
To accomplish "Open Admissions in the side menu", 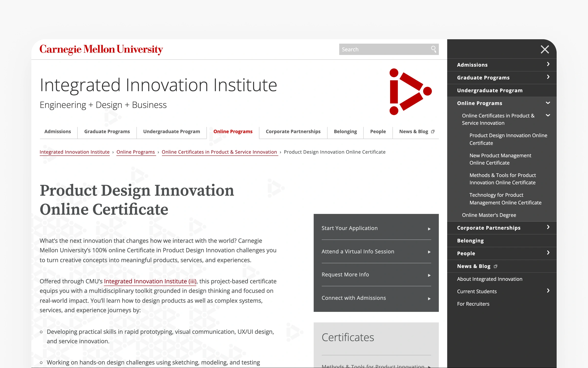I will pos(472,65).
